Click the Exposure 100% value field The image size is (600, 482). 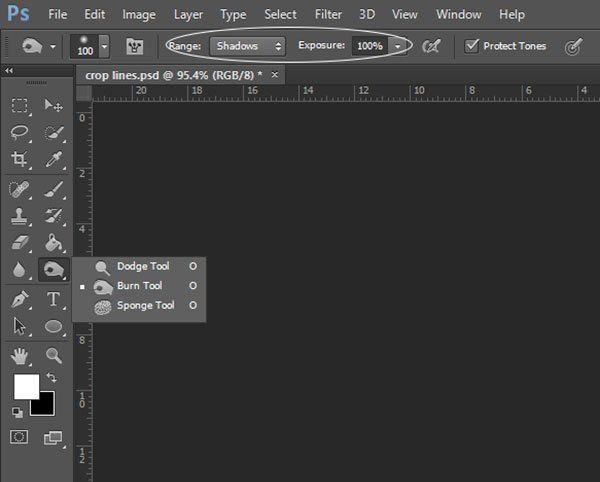click(370, 46)
